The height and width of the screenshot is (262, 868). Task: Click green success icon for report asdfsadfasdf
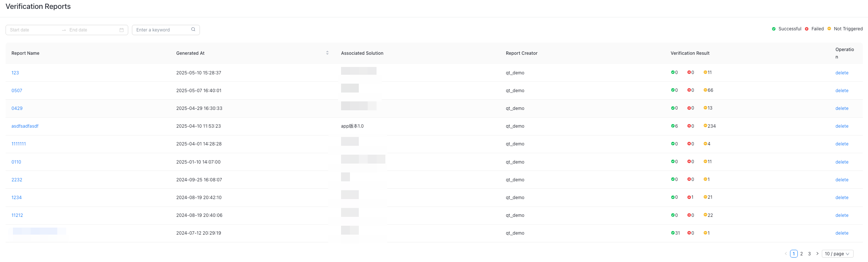(x=673, y=126)
